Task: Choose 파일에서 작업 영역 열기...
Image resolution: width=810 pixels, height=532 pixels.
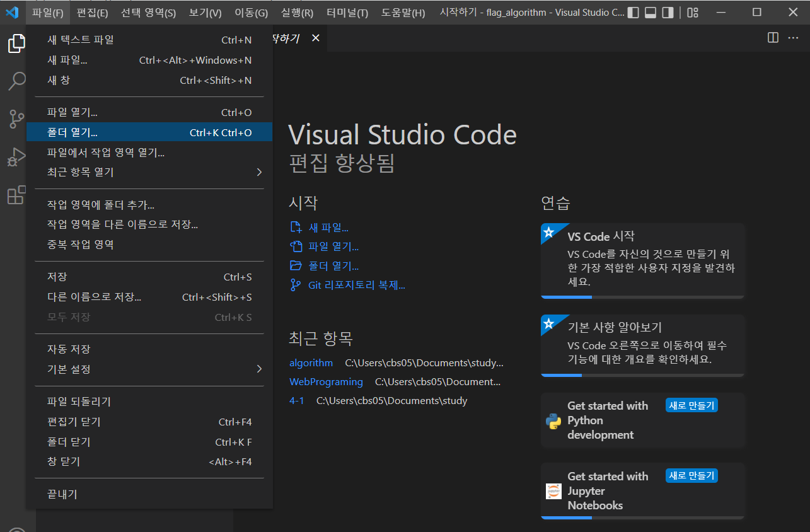Action: coord(149,153)
